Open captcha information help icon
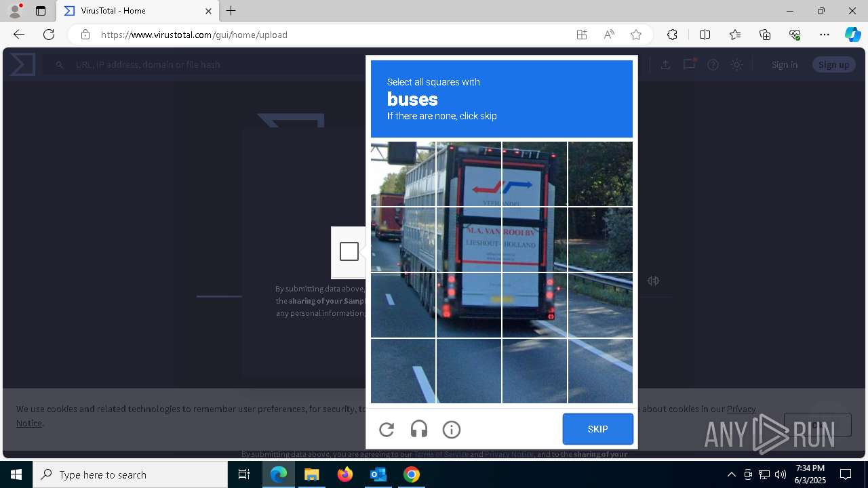The height and width of the screenshot is (488, 868). point(452,429)
